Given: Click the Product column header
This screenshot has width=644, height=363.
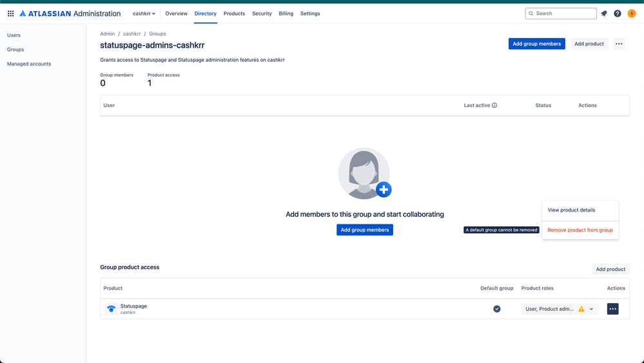Looking at the screenshot, I should click(113, 288).
